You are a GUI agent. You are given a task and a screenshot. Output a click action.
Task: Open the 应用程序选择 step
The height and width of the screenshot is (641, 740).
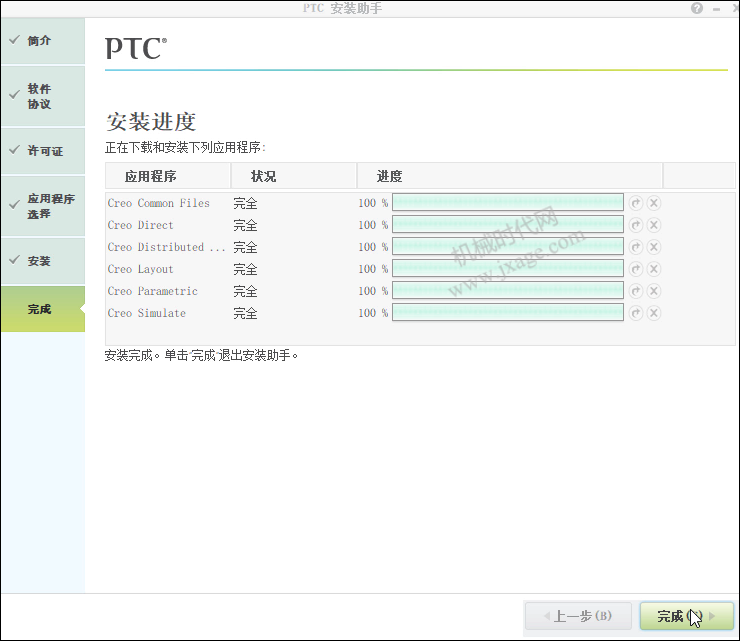click(x=43, y=206)
